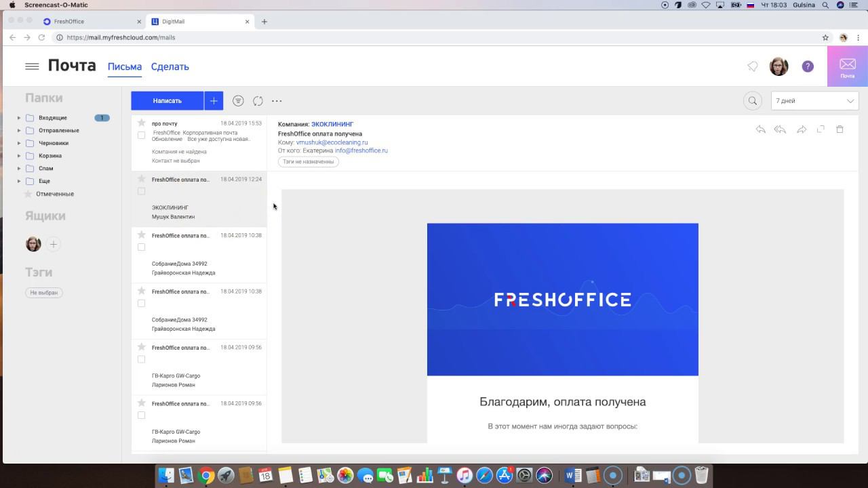This screenshot has height=488, width=868.
Task: Expand the email to full view
Action: click(x=821, y=129)
